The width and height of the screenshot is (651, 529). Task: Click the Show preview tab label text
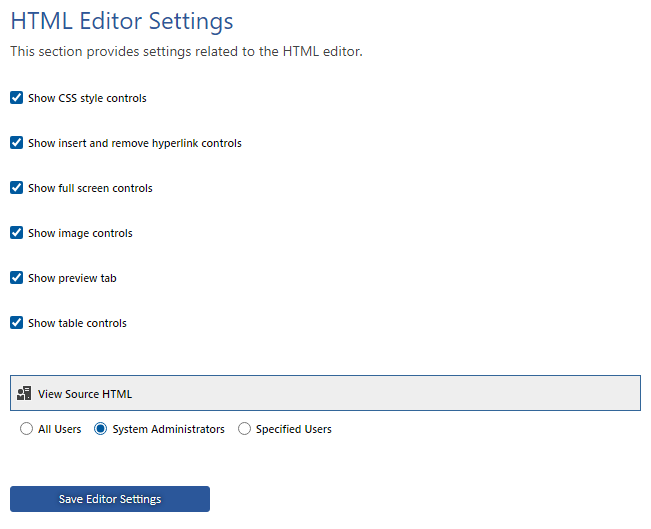[72, 278]
